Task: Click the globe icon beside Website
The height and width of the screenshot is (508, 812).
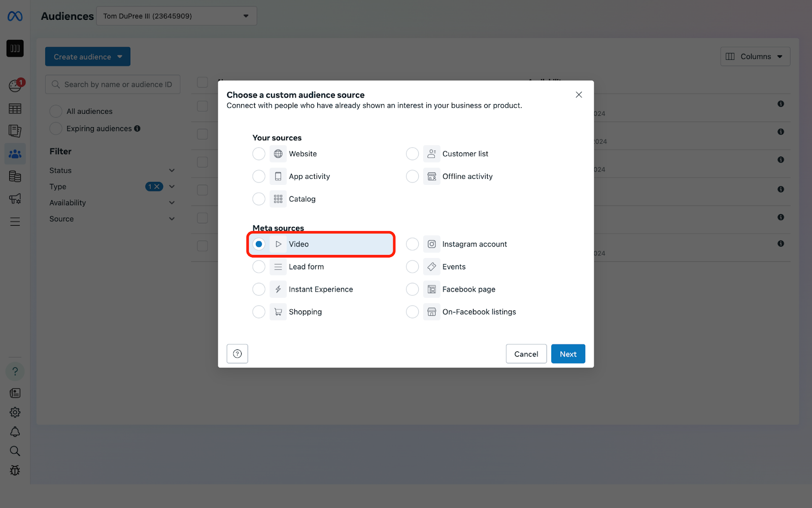Action: pyautogui.click(x=278, y=154)
